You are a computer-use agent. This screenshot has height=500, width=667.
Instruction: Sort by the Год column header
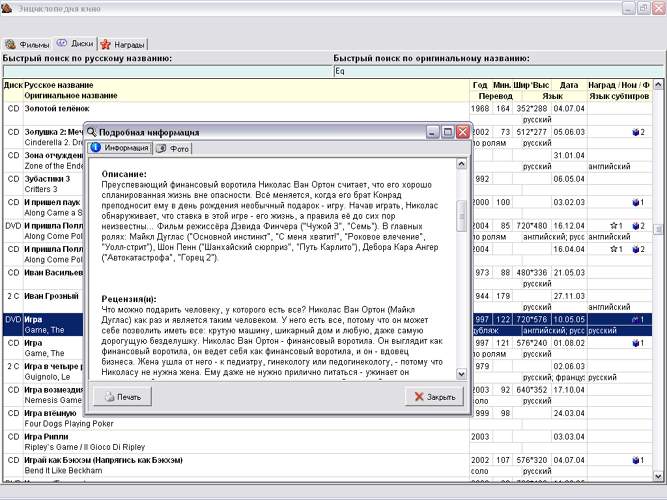(480, 86)
